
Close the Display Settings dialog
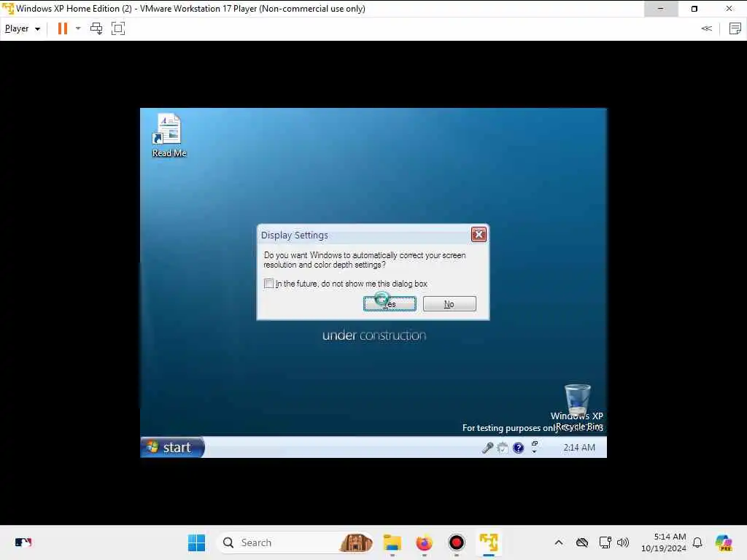point(479,234)
